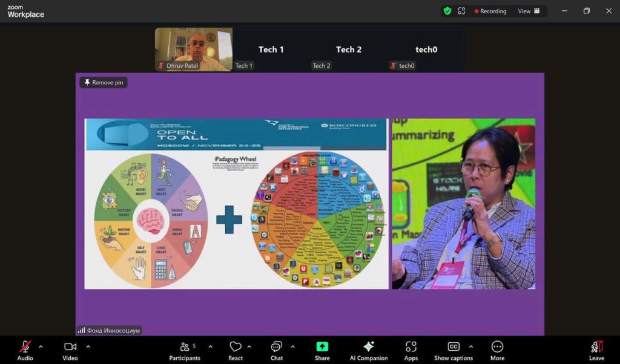Click the green security shield icon
The image size is (620, 364).
click(447, 10)
